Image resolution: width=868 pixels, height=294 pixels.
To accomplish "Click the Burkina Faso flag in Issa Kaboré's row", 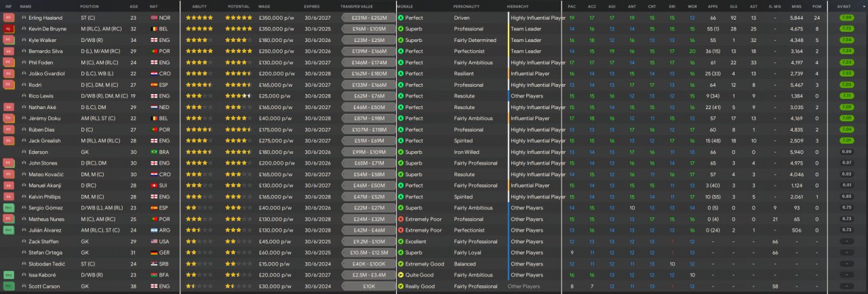I will coord(153,275).
